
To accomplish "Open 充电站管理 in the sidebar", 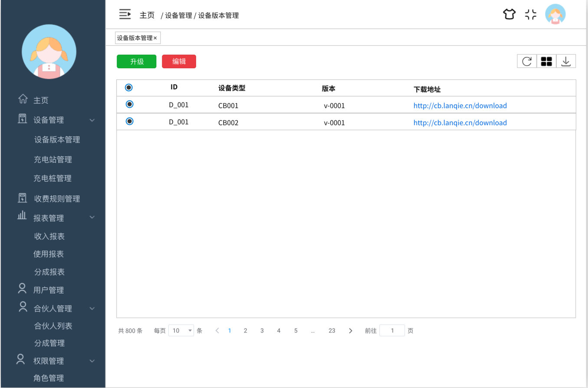I will coord(53,159).
